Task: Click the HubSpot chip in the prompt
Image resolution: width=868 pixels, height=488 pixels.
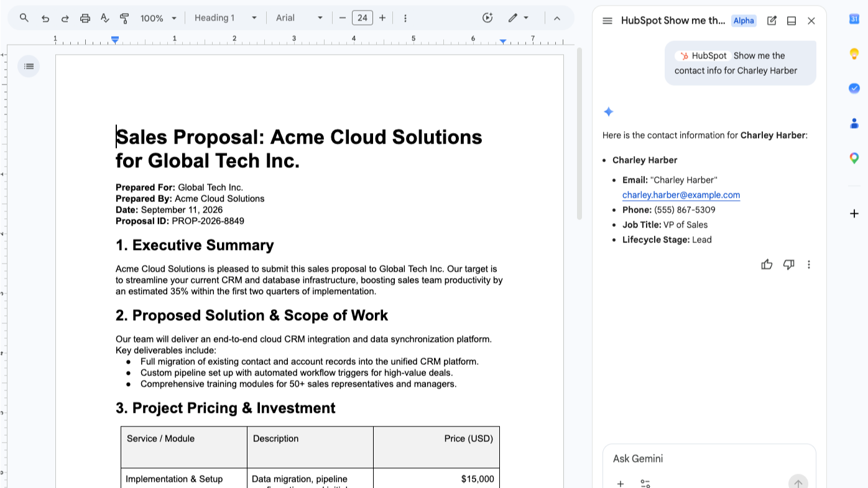Action: [702, 55]
